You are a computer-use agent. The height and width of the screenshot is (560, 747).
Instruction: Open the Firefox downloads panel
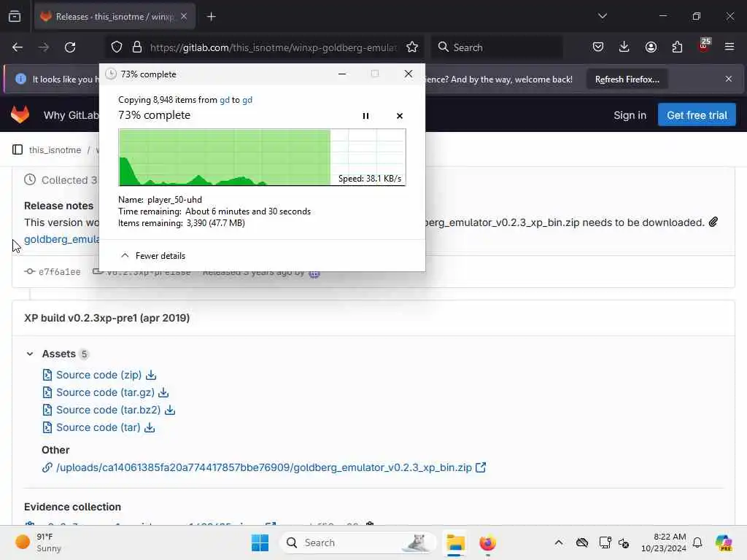(624, 47)
